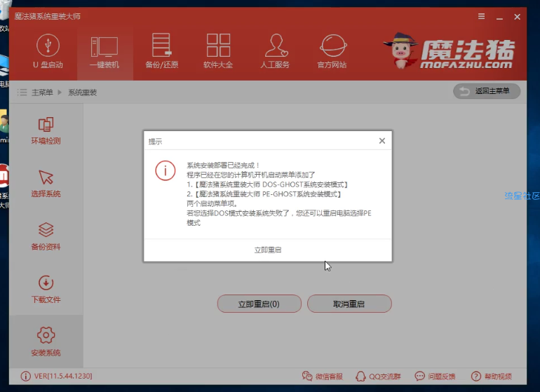Select 环境检测 step in sidebar

click(x=46, y=131)
